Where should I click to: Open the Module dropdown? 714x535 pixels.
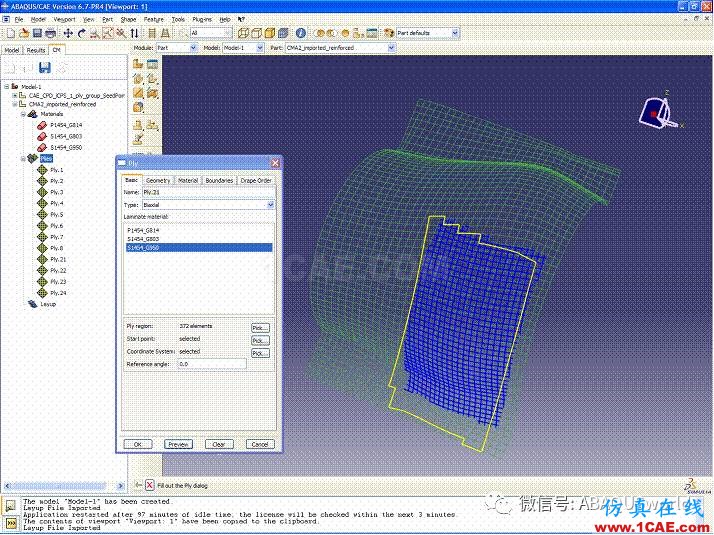[193, 48]
